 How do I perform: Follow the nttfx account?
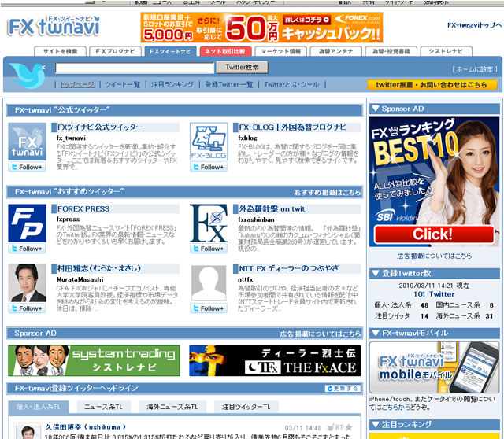point(209,308)
